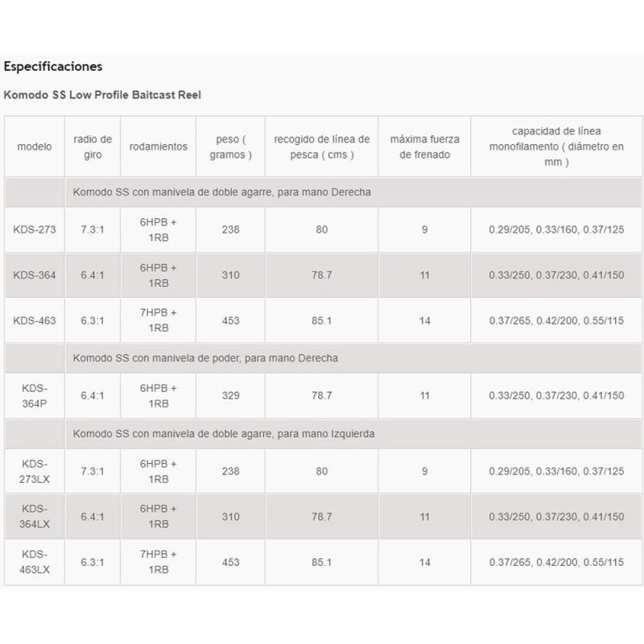The width and height of the screenshot is (644, 644).
Task: Select the KDS-364LX model cell
Action: [x=35, y=516]
